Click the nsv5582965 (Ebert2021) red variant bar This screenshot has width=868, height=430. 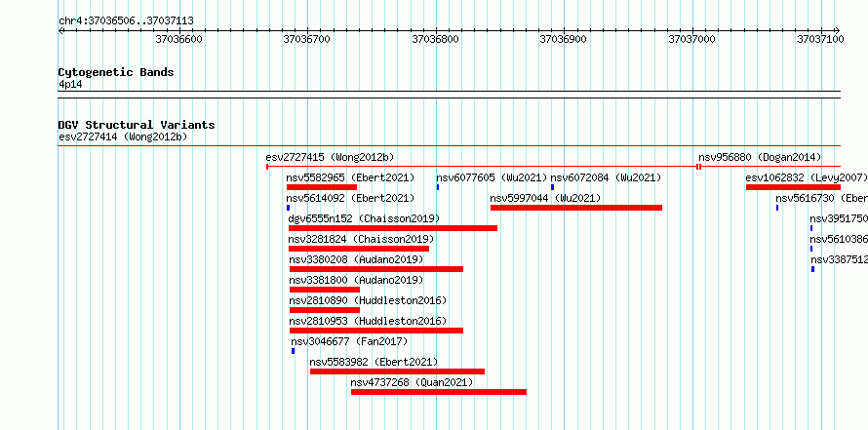click(x=322, y=187)
